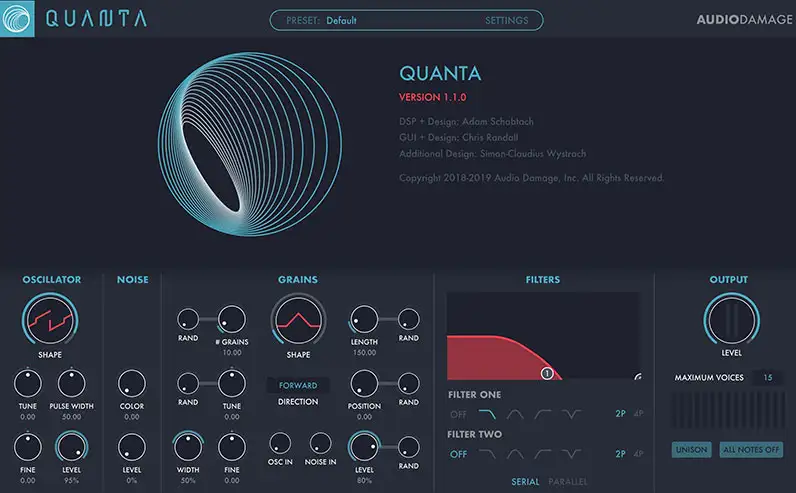Screen dimensions: 796x493
Task: Click Rand knob next to Grains Tune
Action: pyautogui.click(x=188, y=383)
